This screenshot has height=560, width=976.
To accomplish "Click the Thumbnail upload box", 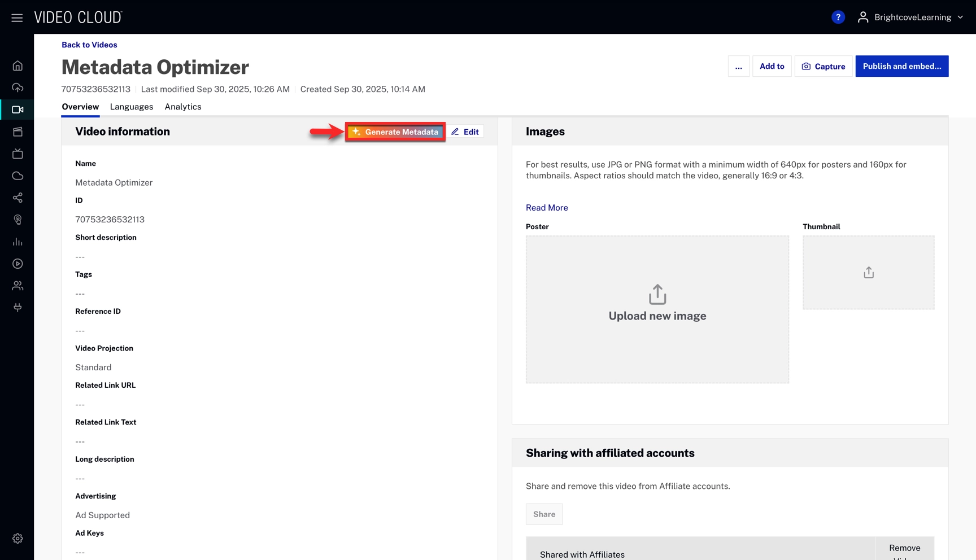I will 868,273.
